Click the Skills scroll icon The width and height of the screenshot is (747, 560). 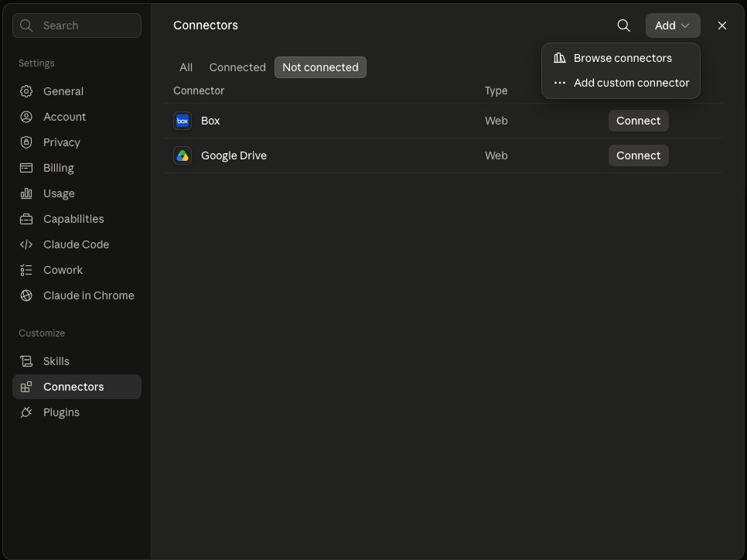point(26,361)
